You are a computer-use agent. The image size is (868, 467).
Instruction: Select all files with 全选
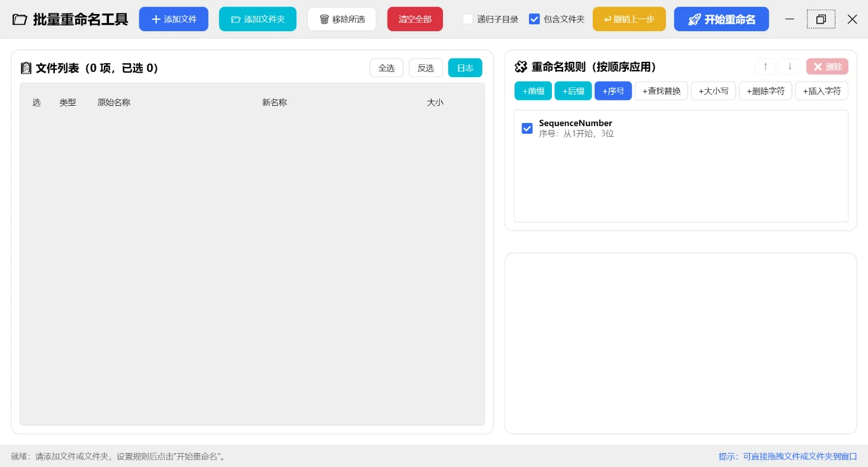point(386,68)
